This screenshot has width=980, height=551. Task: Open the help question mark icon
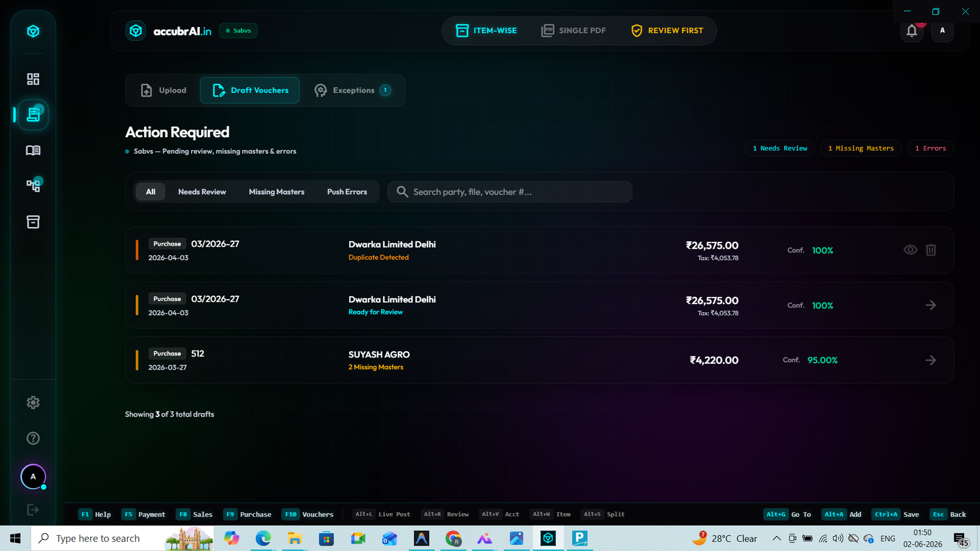[33, 438]
